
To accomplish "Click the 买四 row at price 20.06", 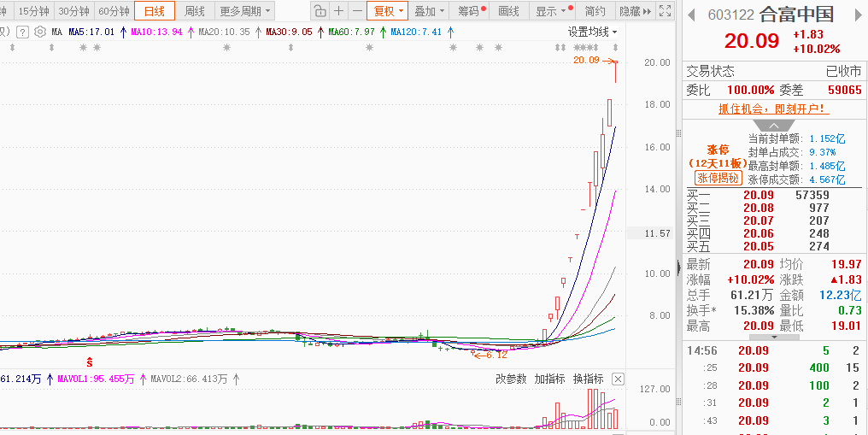I will click(x=774, y=233).
